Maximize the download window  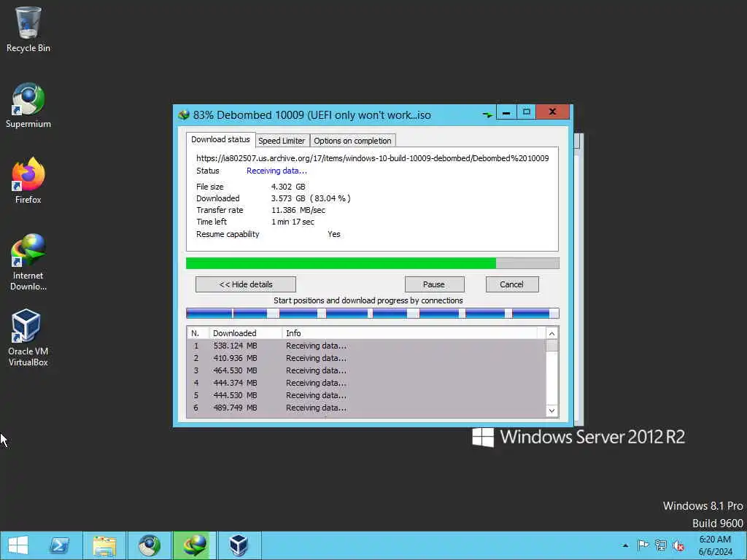pyautogui.click(x=526, y=112)
